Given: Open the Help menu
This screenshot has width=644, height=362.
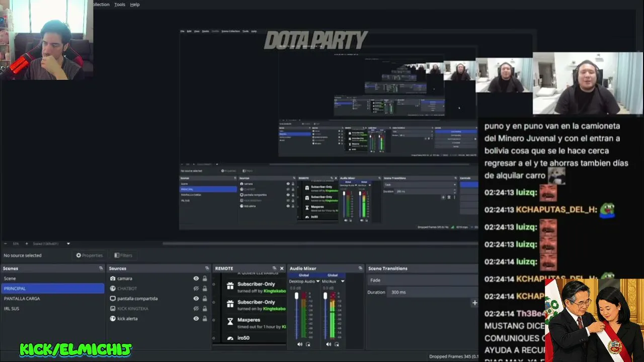Looking at the screenshot, I should click(x=135, y=5).
